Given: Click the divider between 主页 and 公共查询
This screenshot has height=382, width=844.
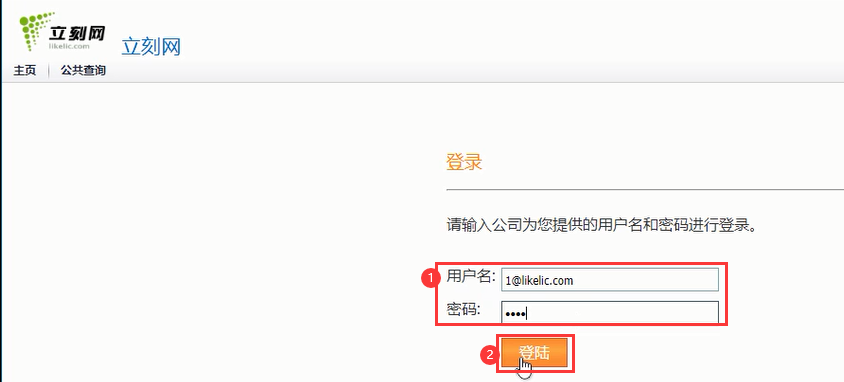Looking at the screenshot, I should tap(48, 71).
